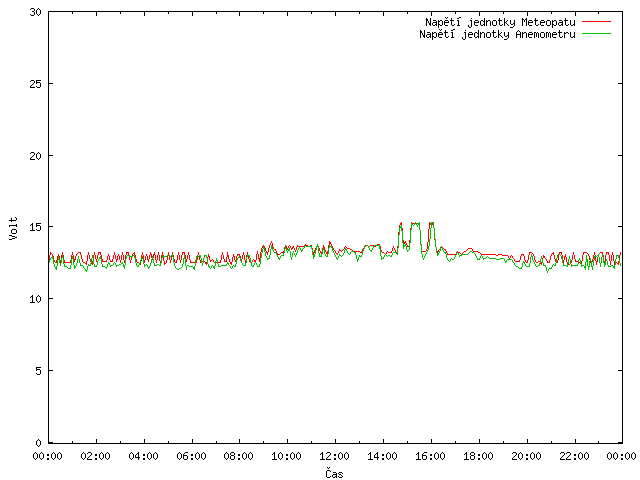Click the legend label 'Napětí jednotky Anemometru'

click(497, 34)
